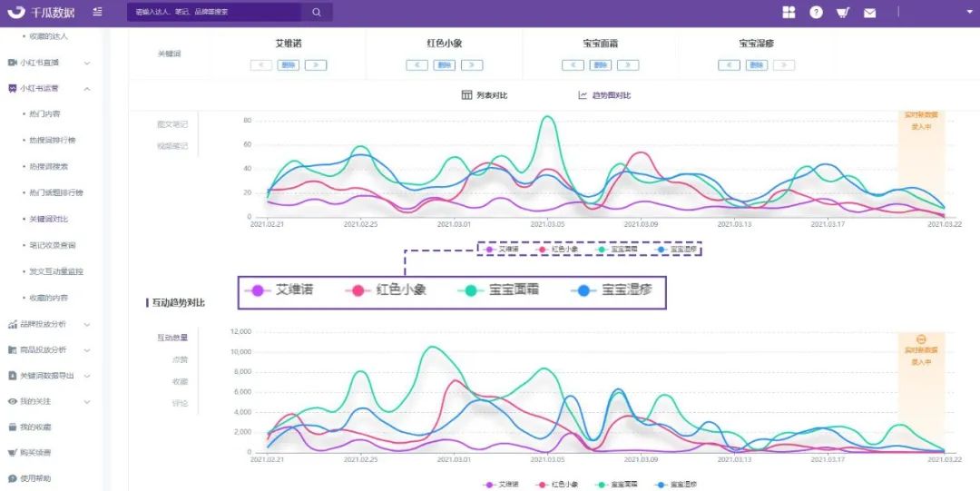Open 热门话题排行榜 in the sidebar
The image size is (980, 491).
coord(56,192)
